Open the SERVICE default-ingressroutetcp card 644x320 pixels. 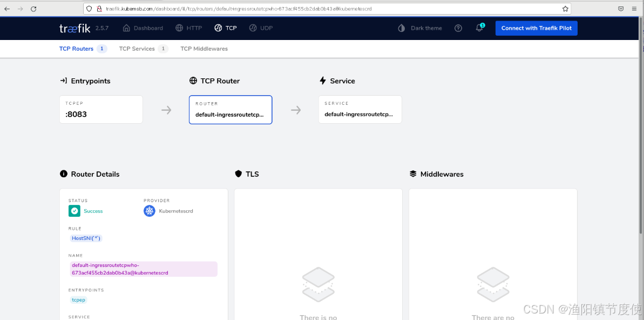tap(360, 109)
